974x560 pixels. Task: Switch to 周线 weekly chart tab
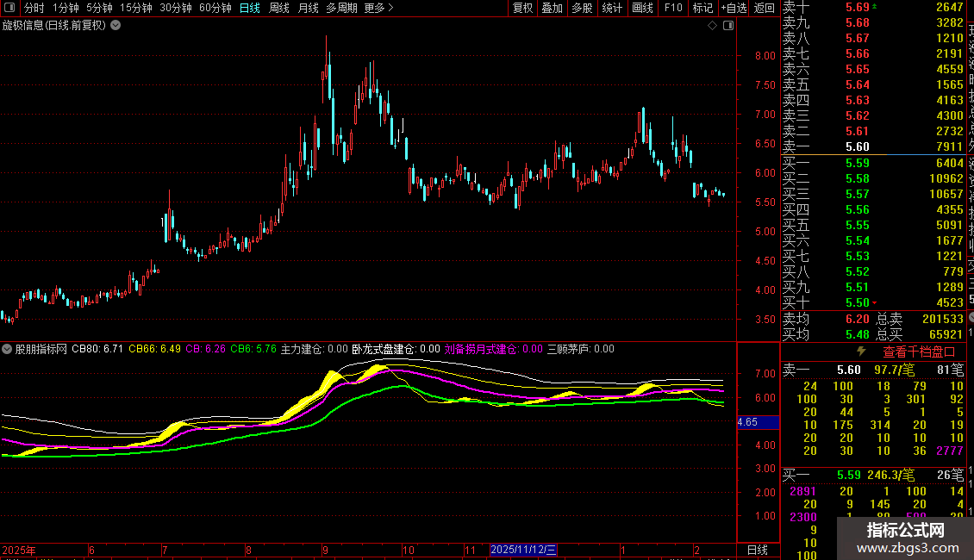pyautogui.click(x=279, y=8)
